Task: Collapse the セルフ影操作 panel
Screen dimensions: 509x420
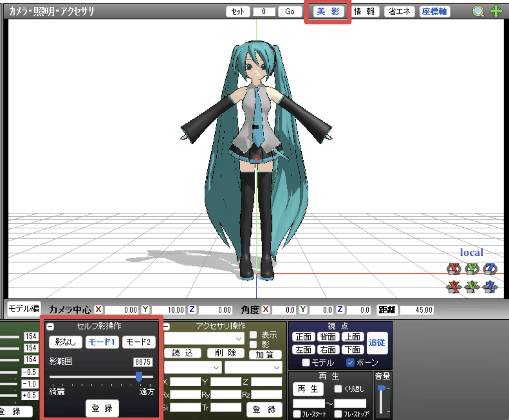Action: point(50,326)
